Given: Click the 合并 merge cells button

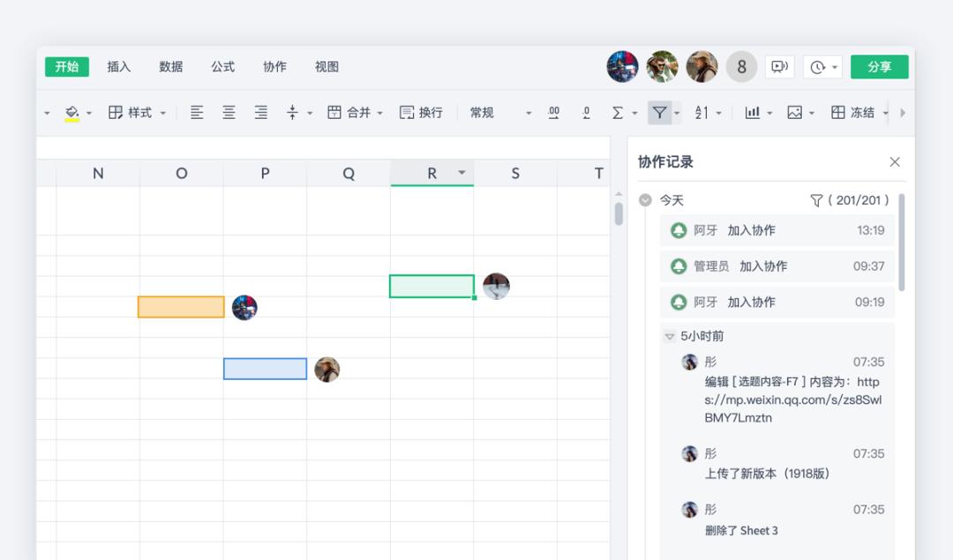Looking at the screenshot, I should [x=349, y=112].
